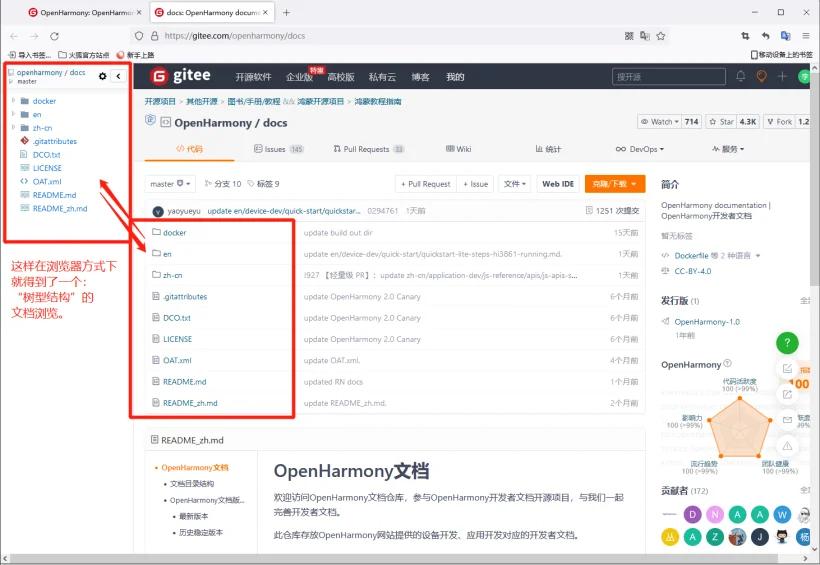Switch to the 代码 tab
The height and width of the screenshot is (565, 820).
[189, 149]
